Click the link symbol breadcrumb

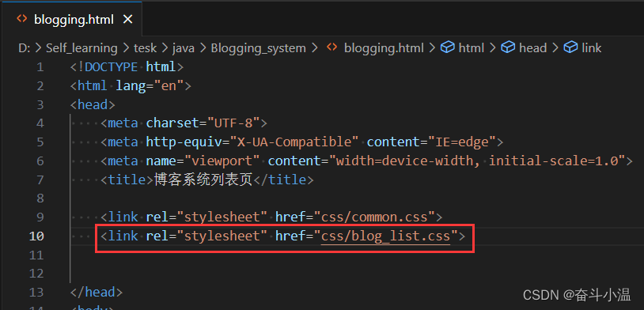pos(592,48)
